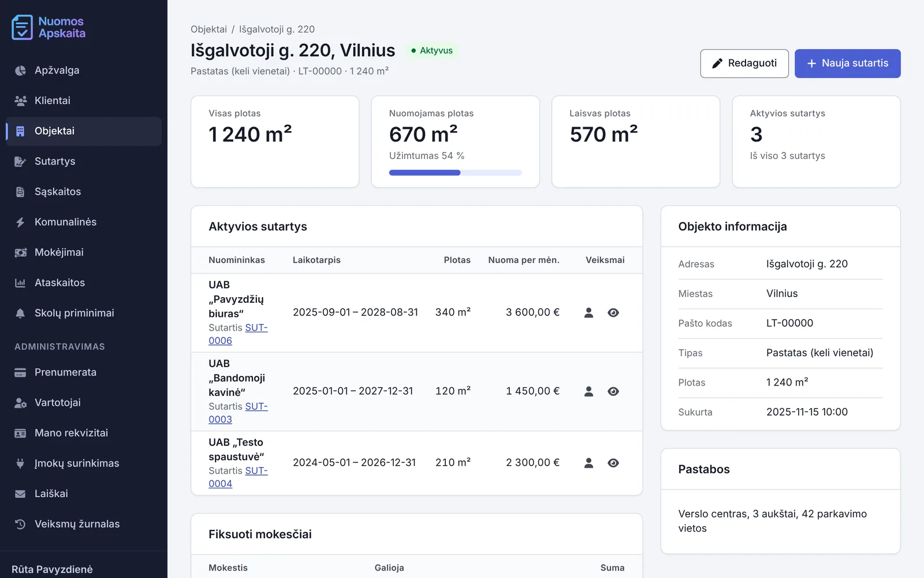The width and height of the screenshot is (924, 578).
Task: Click the Nuomos Apskaita logo icon
Action: (x=22, y=27)
